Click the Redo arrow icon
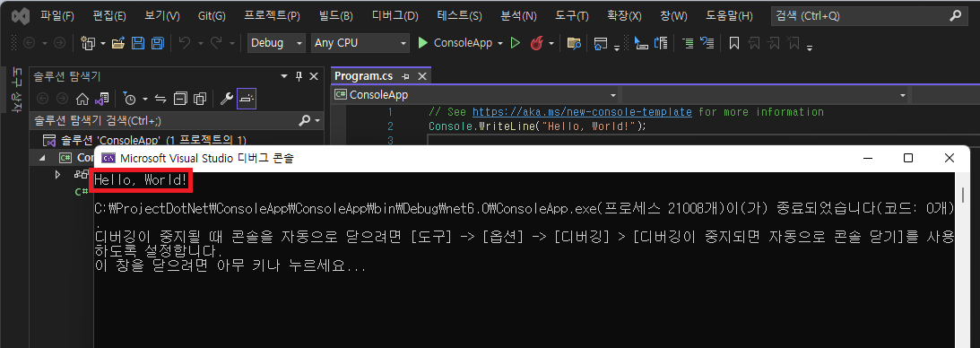 click(x=216, y=43)
